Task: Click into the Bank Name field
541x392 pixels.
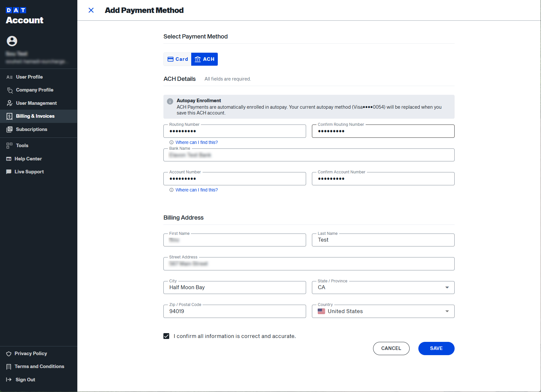Action: coord(309,155)
